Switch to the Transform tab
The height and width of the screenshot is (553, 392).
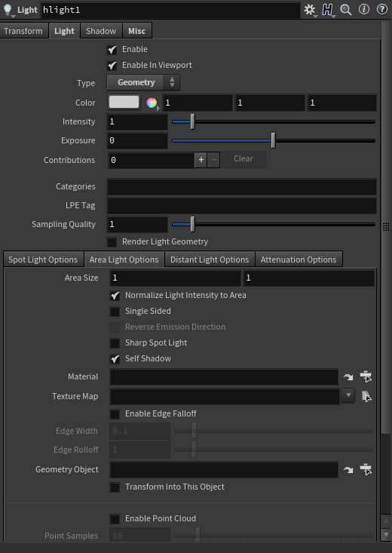coord(23,31)
